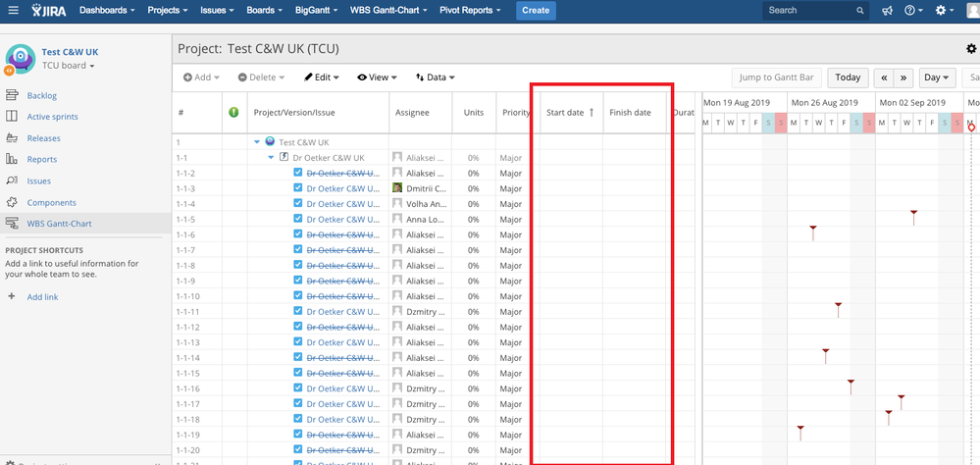Click the Components puzzle icon
980x465 pixels.
click(12, 202)
